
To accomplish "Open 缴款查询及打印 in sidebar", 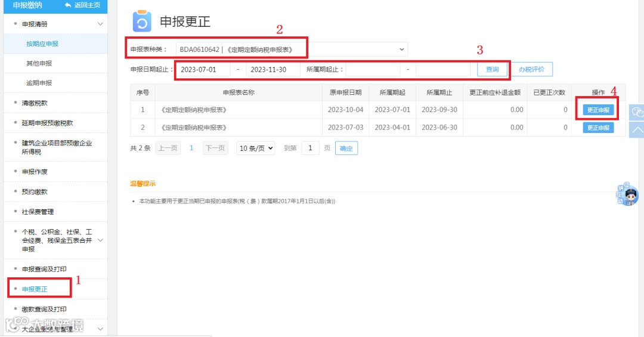I will [x=44, y=309].
